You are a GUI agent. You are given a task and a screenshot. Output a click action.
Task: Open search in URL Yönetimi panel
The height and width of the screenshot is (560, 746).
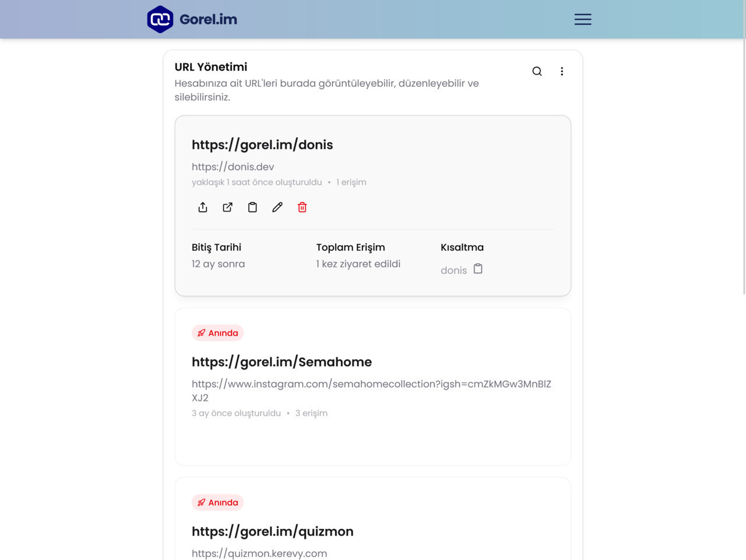[536, 71]
